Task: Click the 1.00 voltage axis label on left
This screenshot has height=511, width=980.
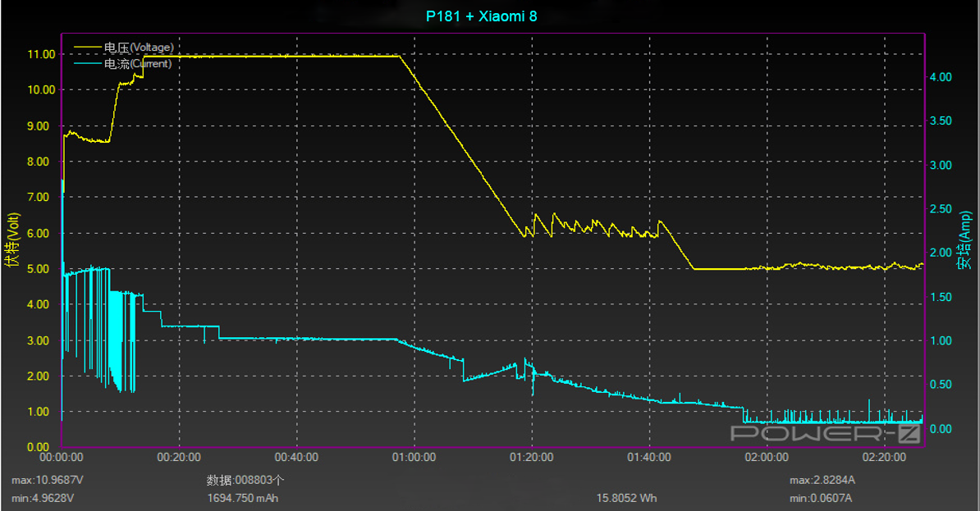Action: (38, 412)
